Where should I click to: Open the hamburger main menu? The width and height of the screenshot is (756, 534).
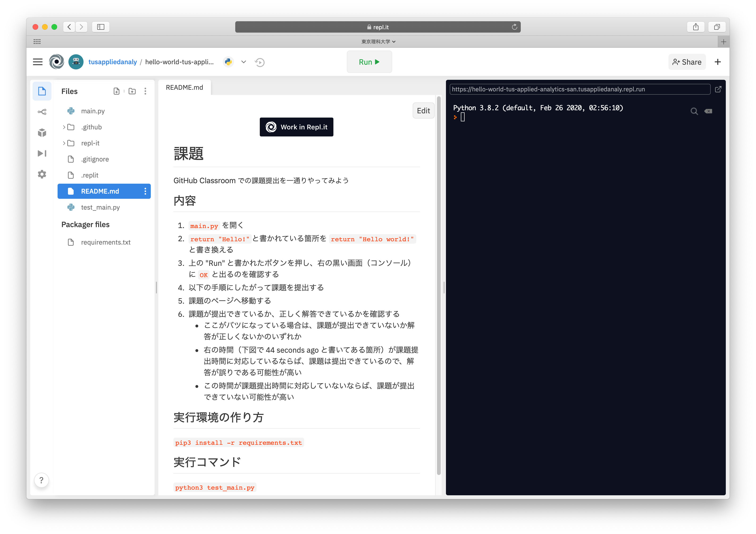pos(38,62)
